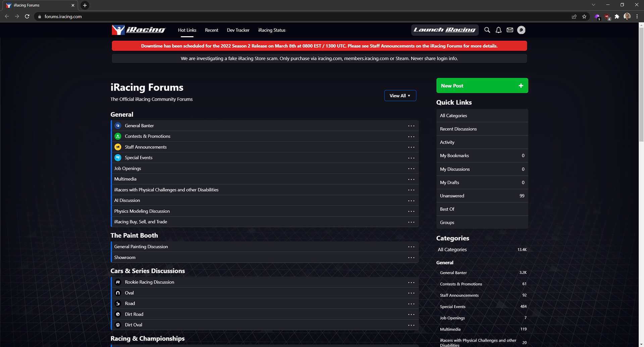Open the inbox envelope icon
Viewport: 644px width, 347px height.
510,30
